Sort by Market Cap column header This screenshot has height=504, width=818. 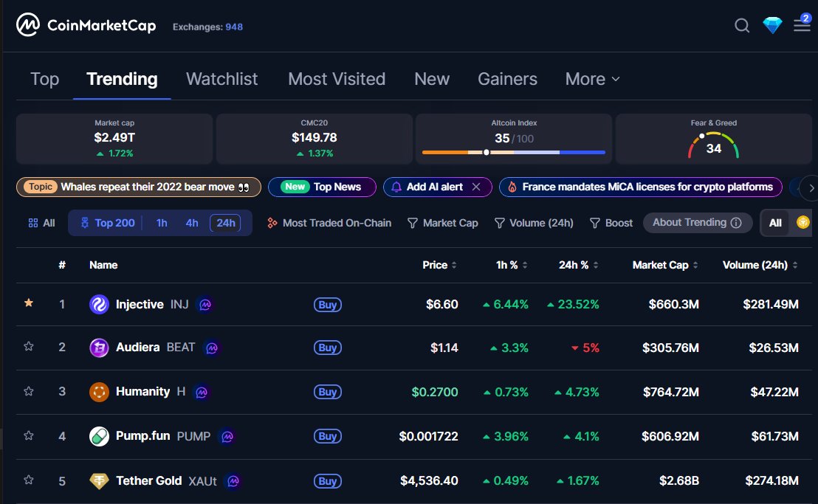point(665,266)
